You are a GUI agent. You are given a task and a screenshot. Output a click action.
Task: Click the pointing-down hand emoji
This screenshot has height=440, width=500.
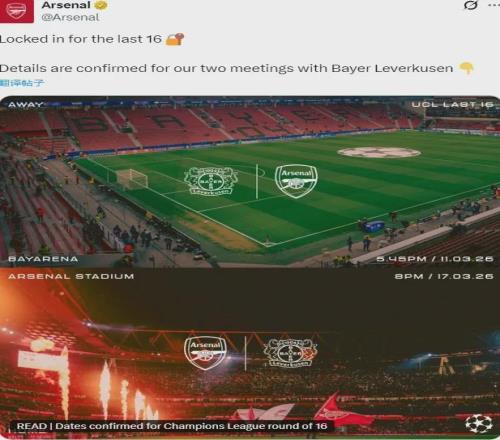tap(466, 68)
